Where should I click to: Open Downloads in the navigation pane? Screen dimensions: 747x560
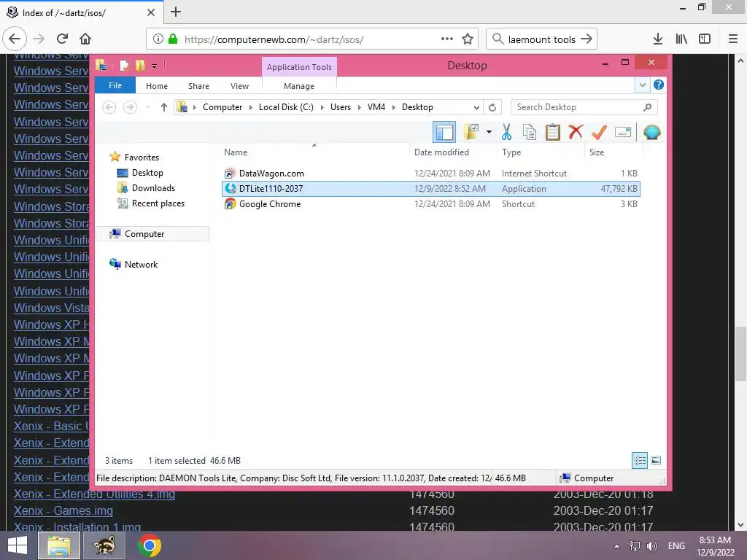[153, 187]
